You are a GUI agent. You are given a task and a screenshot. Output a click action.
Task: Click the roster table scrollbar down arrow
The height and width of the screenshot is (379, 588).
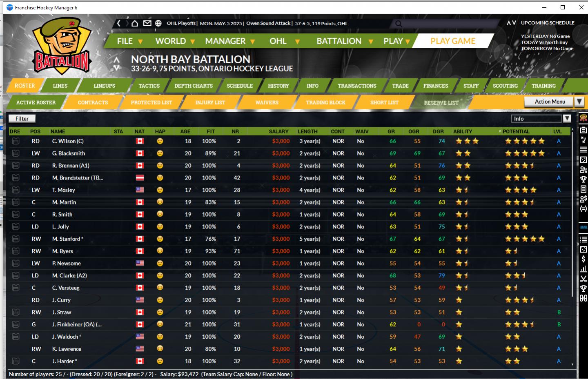(572, 364)
